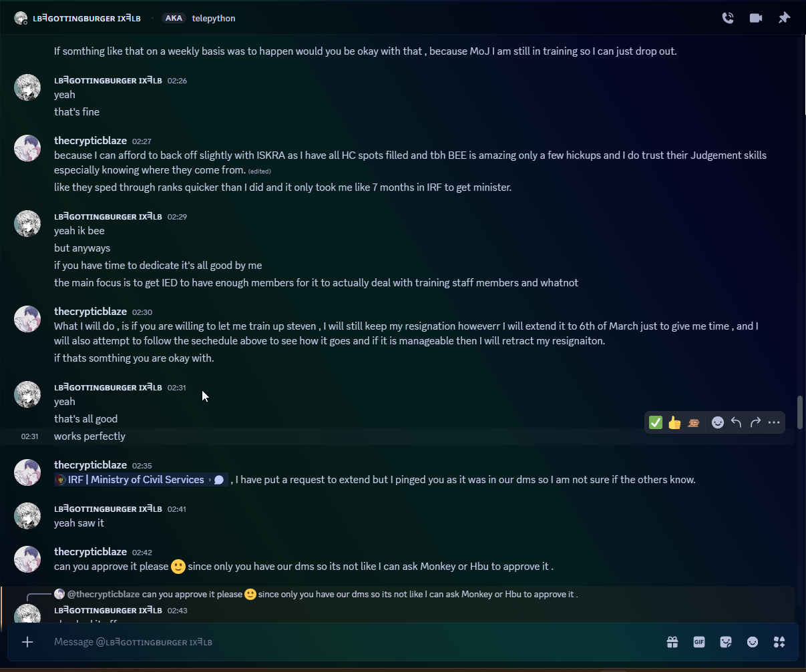This screenshot has height=672, width=806.
Task: Click the chat scrollbar thumb
Action: click(x=799, y=412)
